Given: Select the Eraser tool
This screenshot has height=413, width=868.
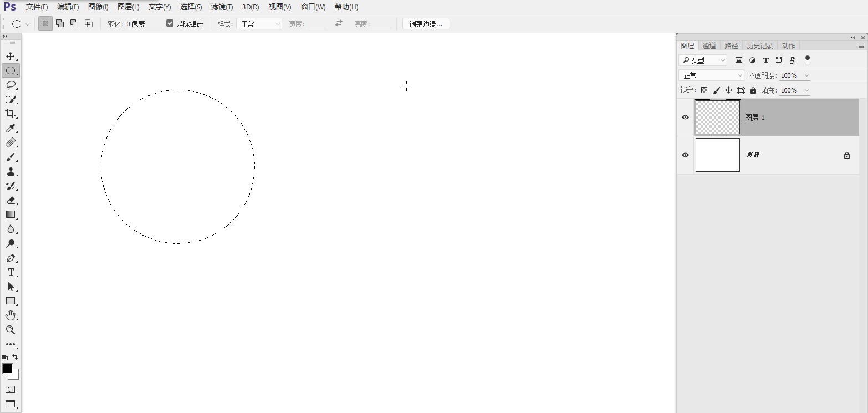Looking at the screenshot, I should coord(11,201).
